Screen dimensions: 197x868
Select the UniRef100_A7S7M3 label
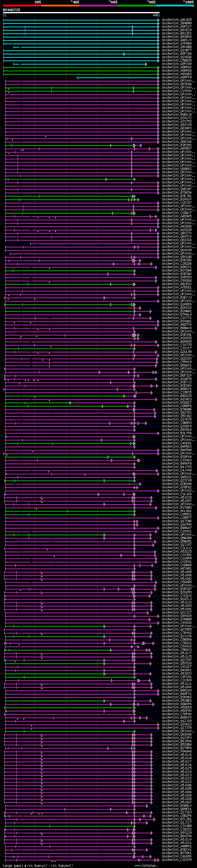pyautogui.click(x=177, y=121)
